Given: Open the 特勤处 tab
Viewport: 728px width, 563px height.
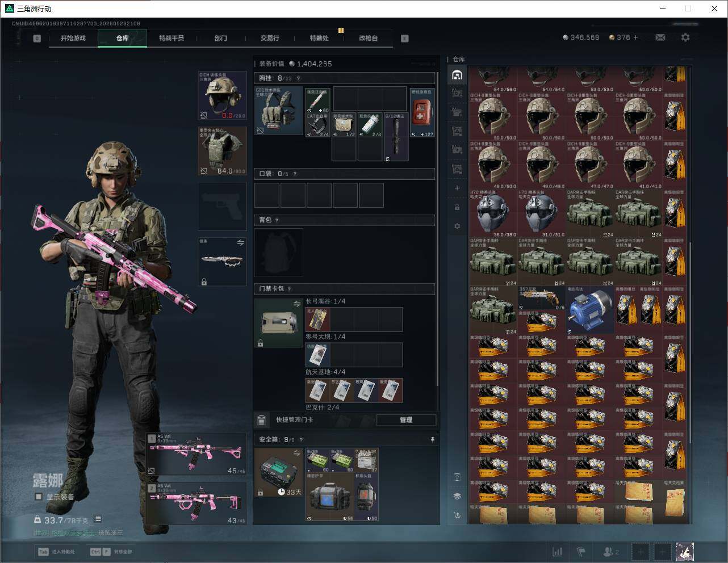Looking at the screenshot, I should [319, 38].
